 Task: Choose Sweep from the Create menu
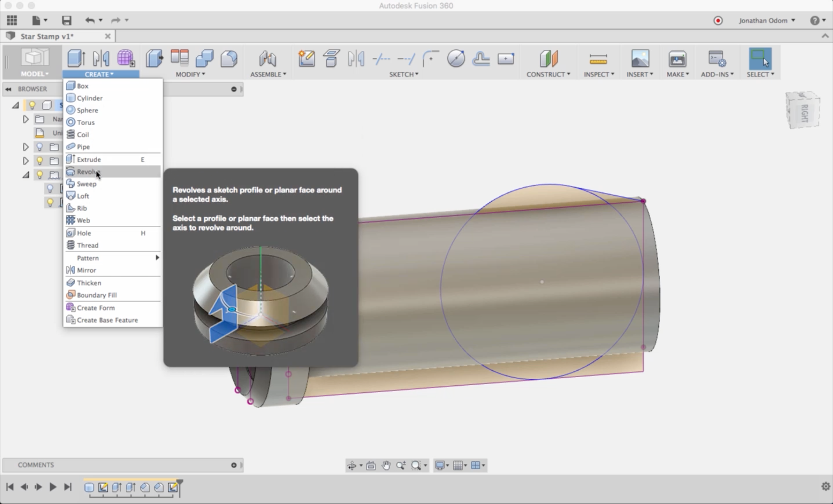(86, 184)
